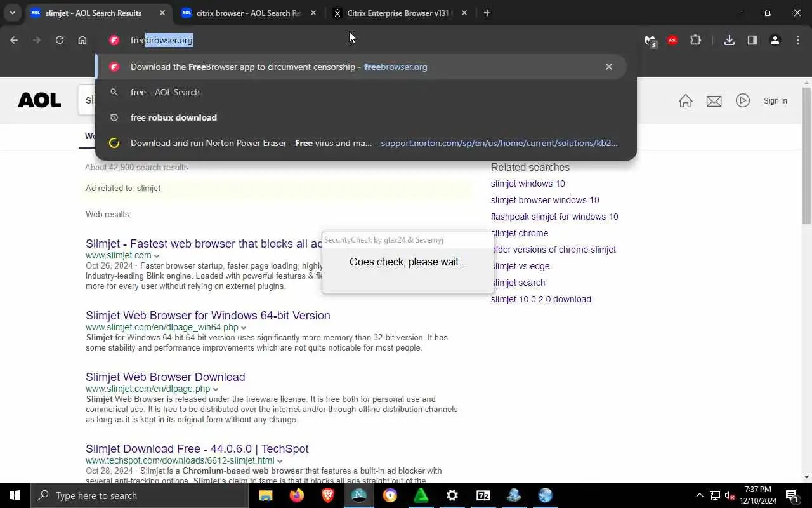Remove the freebrowser.org suggestion with X

pyautogui.click(x=609, y=67)
